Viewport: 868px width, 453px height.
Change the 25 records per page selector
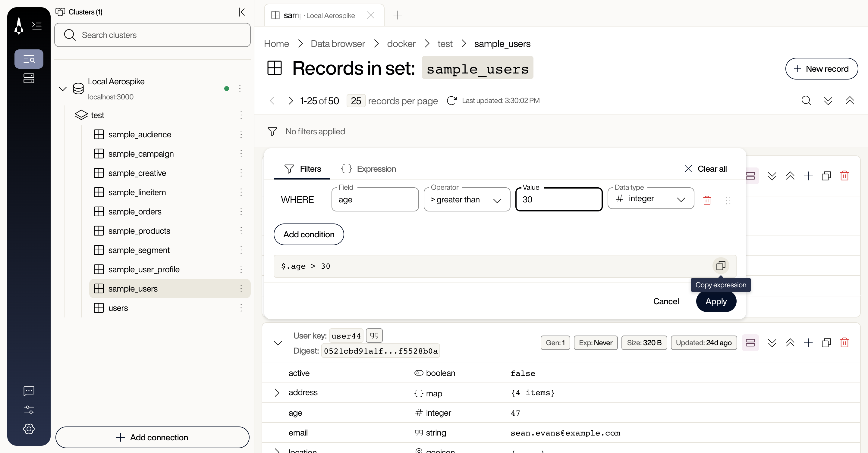[x=356, y=101]
